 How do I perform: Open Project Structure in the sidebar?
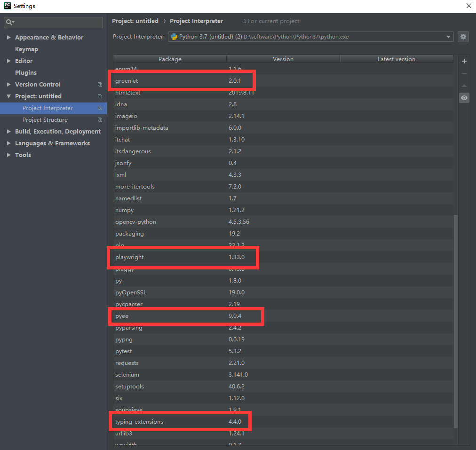point(45,120)
